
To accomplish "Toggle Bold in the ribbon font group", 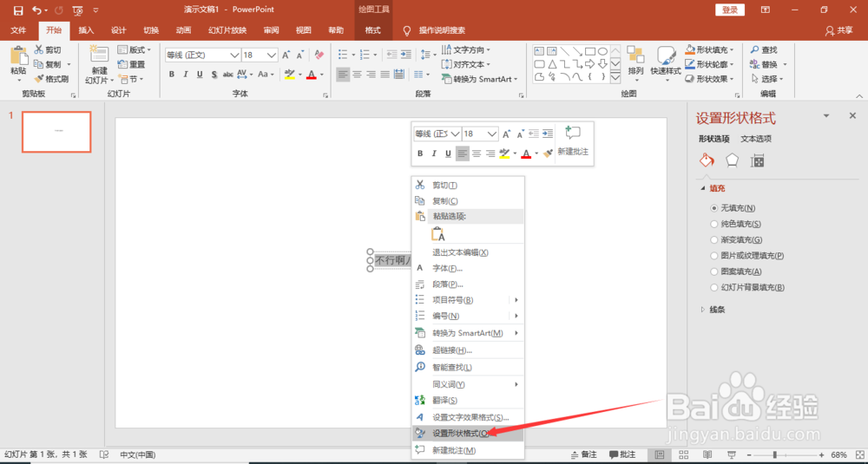I will [172, 74].
